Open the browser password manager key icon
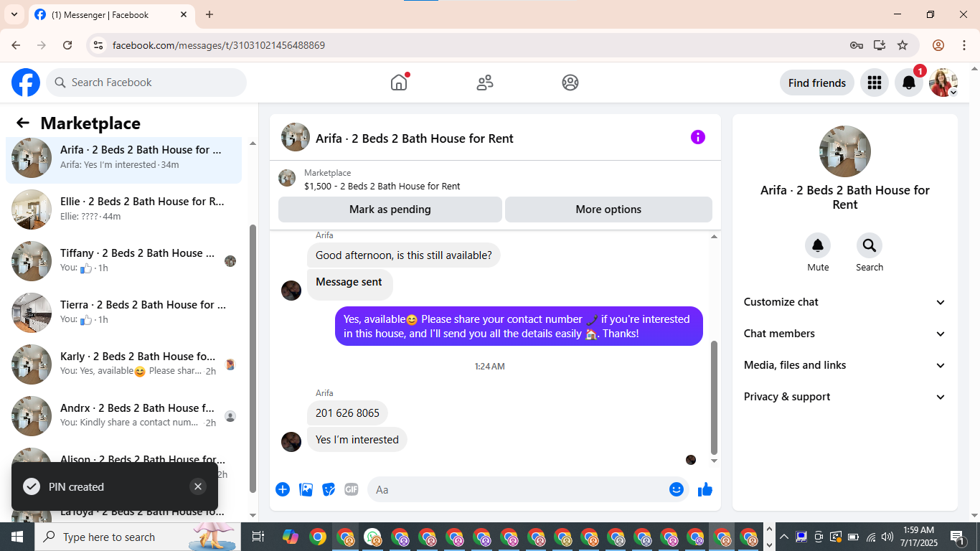This screenshot has height=551, width=980. (857, 45)
